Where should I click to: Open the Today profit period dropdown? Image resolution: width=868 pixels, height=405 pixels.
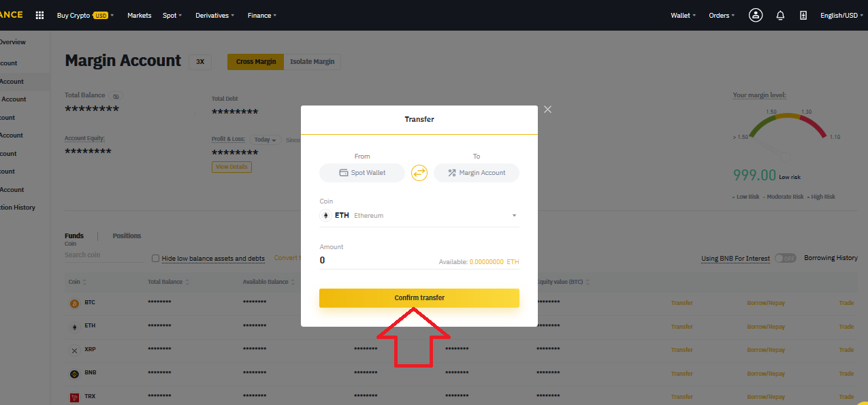(266, 140)
